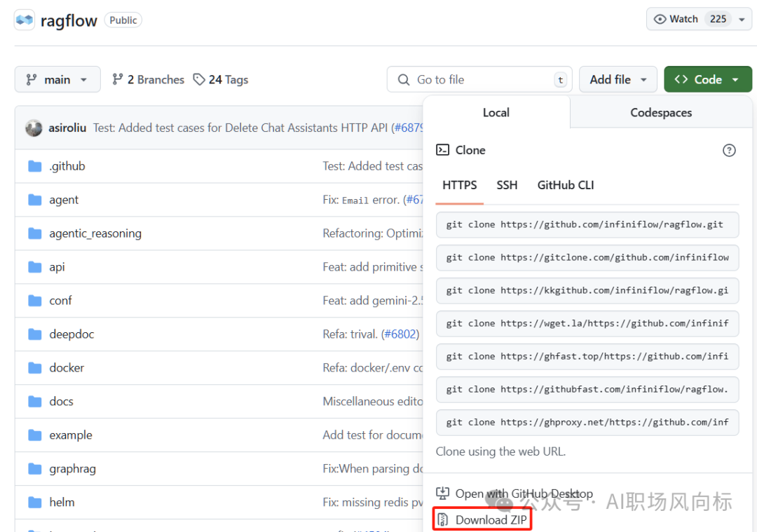Image resolution: width=757 pixels, height=532 pixels.
Task: Click the agent folder icon
Action: 35,200
